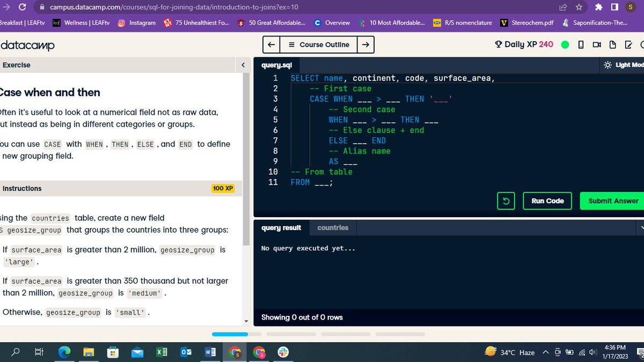This screenshot has height=362, width=644.
Task: Click the Exercise panel header label
Action: pyautogui.click(x=17, y=65)
